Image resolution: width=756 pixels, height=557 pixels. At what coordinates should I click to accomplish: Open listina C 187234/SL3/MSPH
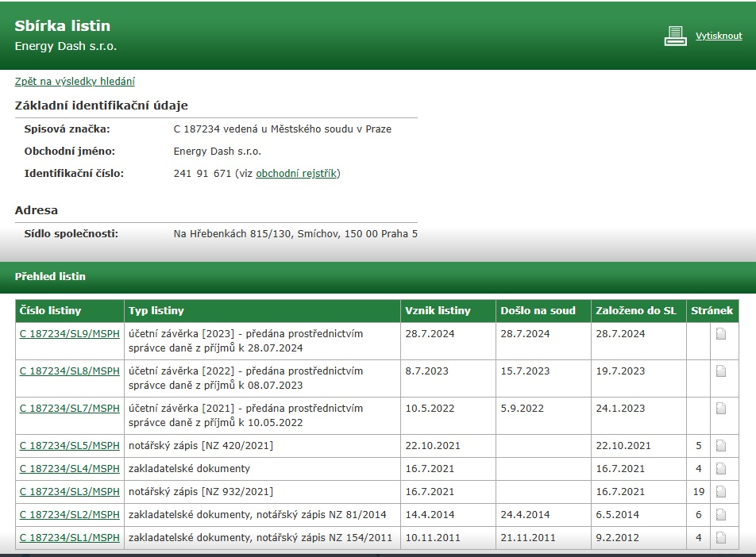click(x=69, y=492)
